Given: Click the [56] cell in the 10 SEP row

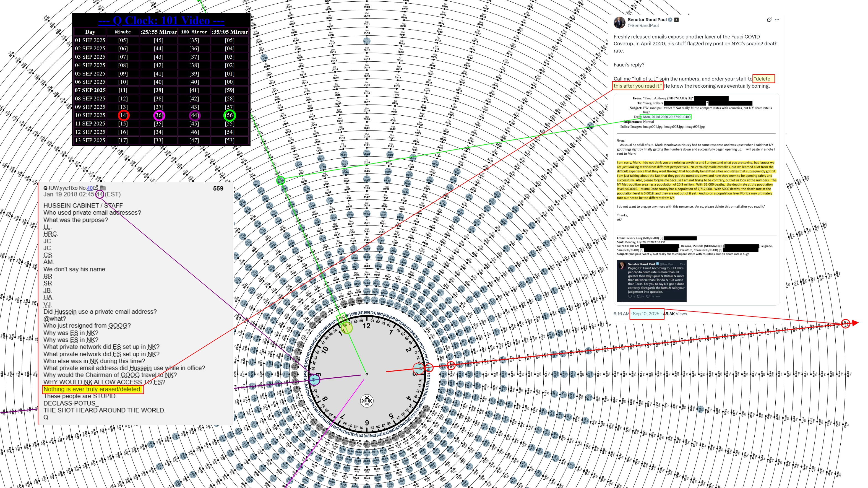Looking at the screenshot, I should [x=230, y=115].
